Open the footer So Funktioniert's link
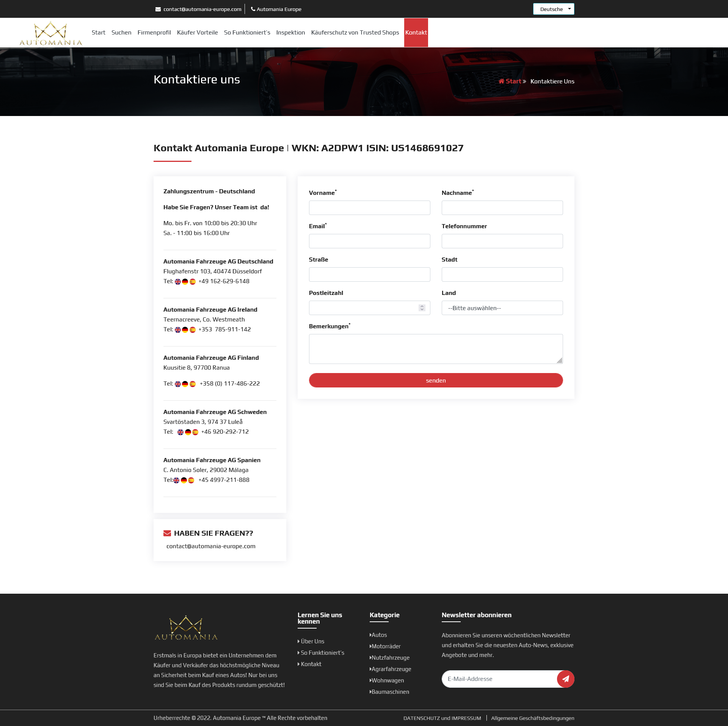 click(322, 653)
